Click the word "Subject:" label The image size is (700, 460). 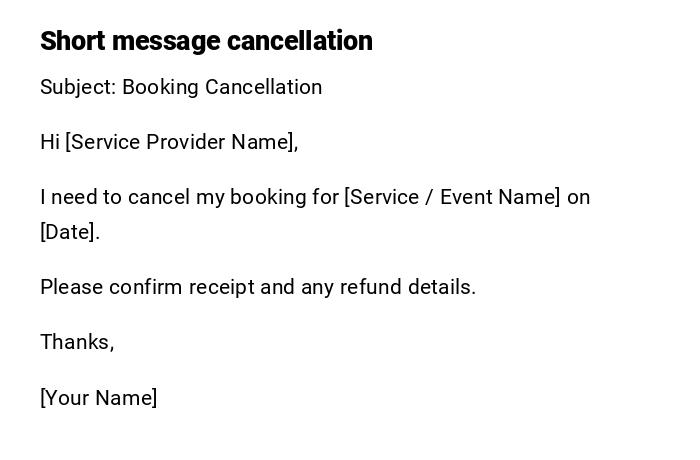point(78,87)
